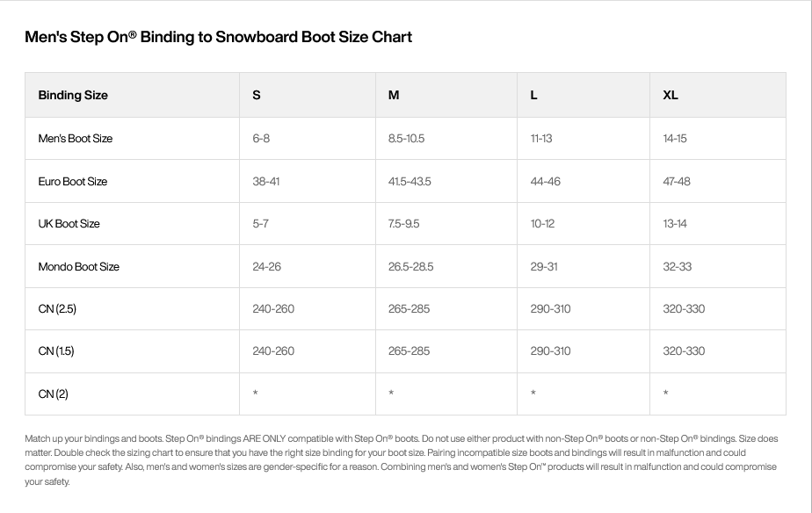Click the CN (1.5) row label
This screenshot has width=812, height=513.
(56, 351)
